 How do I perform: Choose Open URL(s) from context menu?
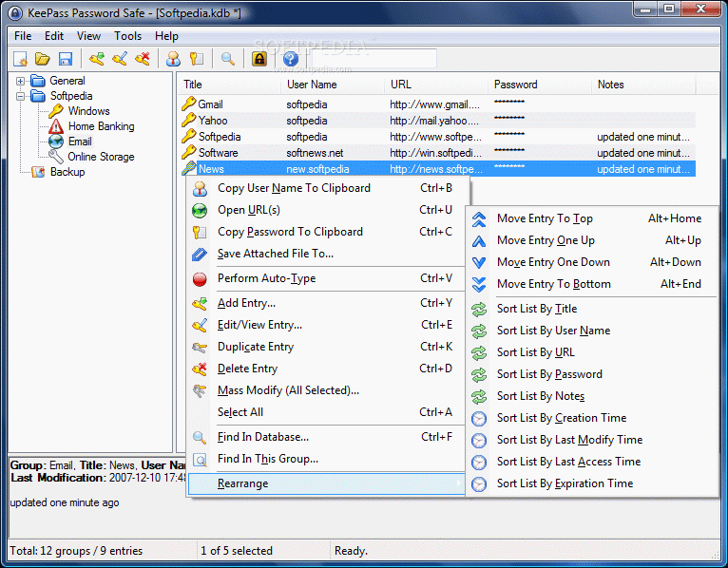(327, 210)
